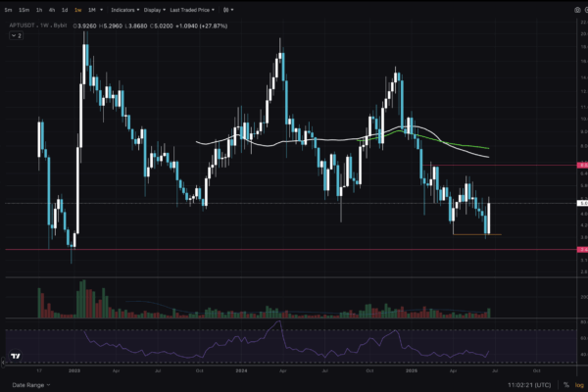
Task: Click the white current price label on axis
Action: tap(582, 203)
